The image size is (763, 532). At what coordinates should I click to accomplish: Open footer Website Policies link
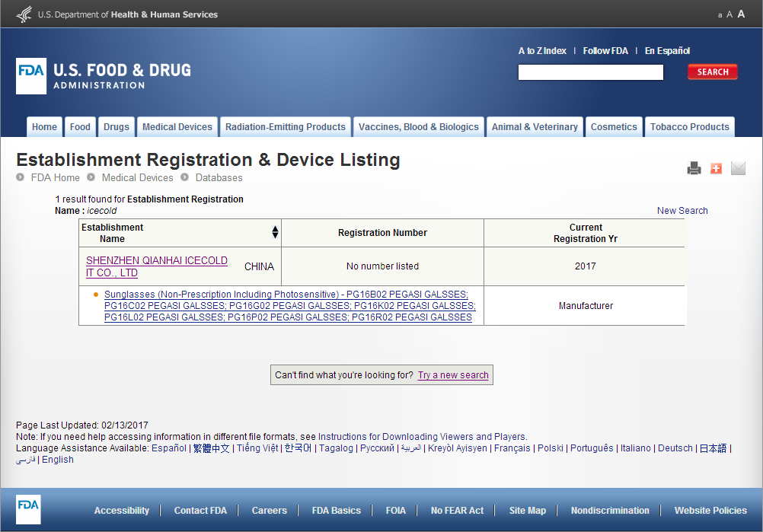(x=710, y=511)
